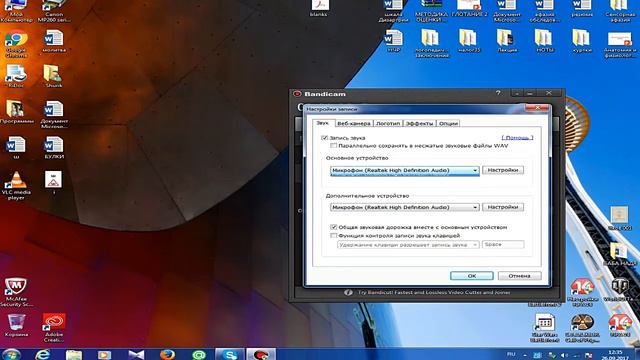Switch to the Опции tab
Viewport: 640px width, 360px height.
click(448, 123)
